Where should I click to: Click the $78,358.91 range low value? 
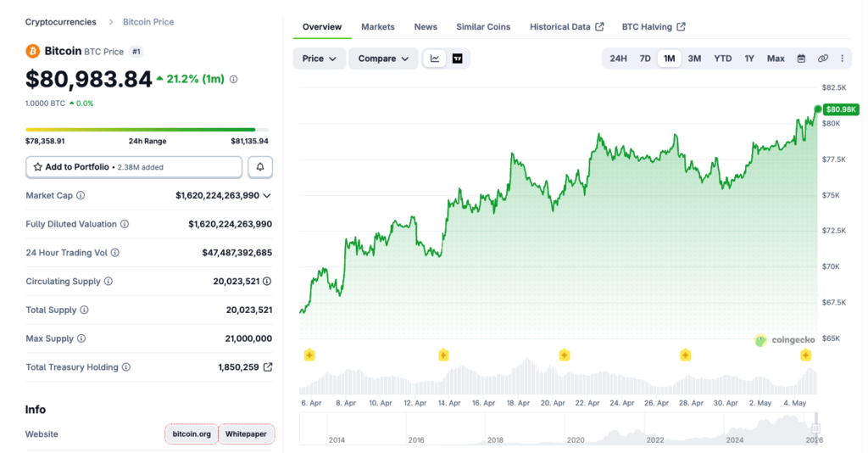point(45,141)
